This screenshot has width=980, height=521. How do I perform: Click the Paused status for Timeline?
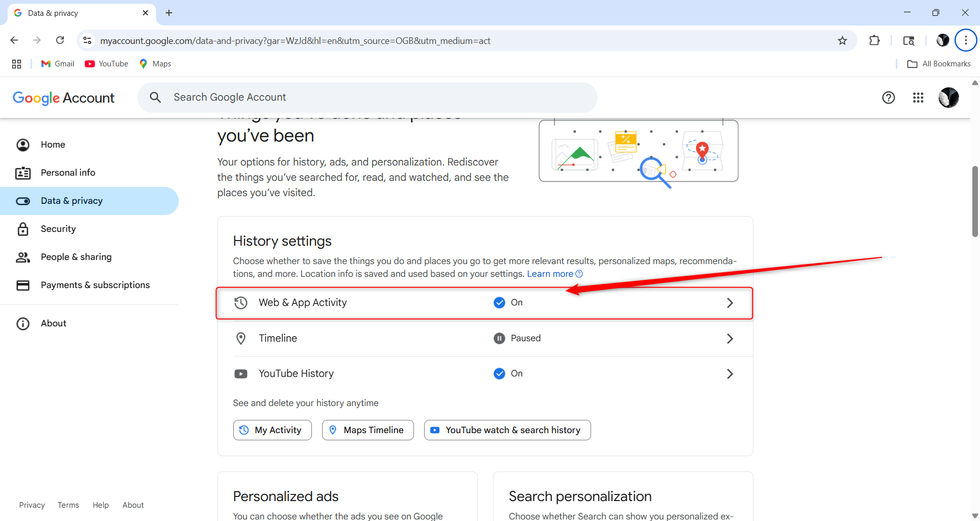click(x=517, y=338)
